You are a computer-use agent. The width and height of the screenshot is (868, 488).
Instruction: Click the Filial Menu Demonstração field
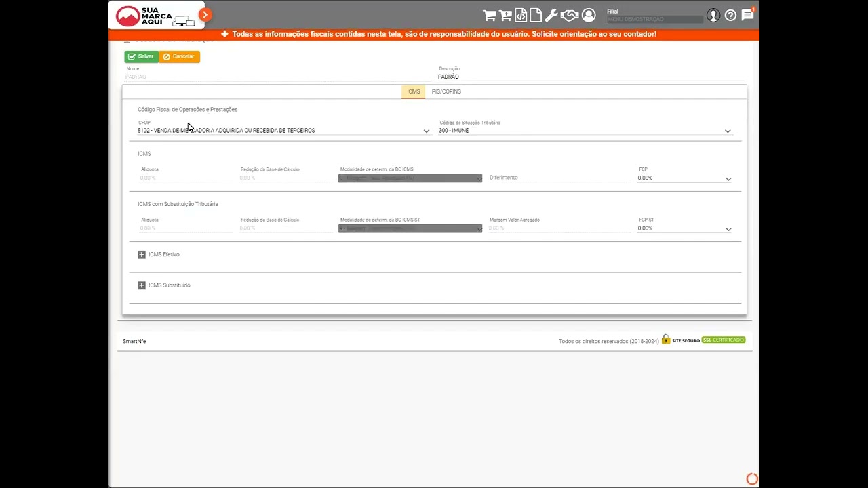point(654,20)
